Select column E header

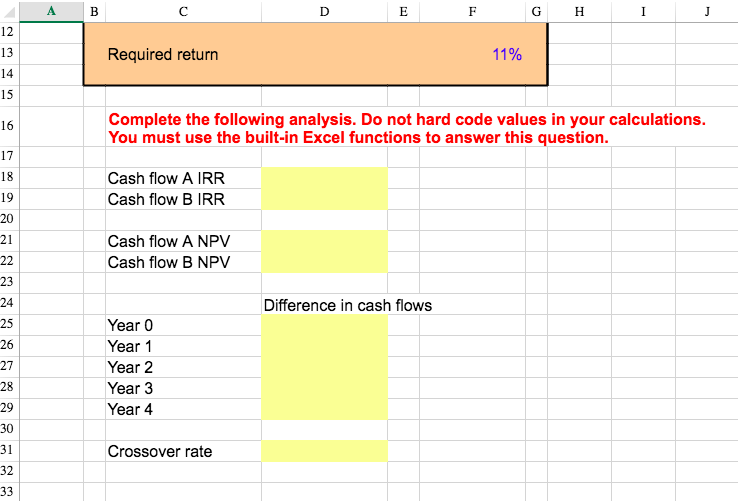403,11
